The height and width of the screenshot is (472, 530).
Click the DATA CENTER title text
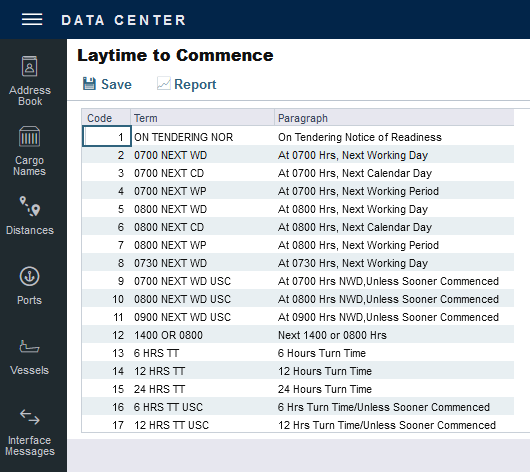click(x=123, y=20)
